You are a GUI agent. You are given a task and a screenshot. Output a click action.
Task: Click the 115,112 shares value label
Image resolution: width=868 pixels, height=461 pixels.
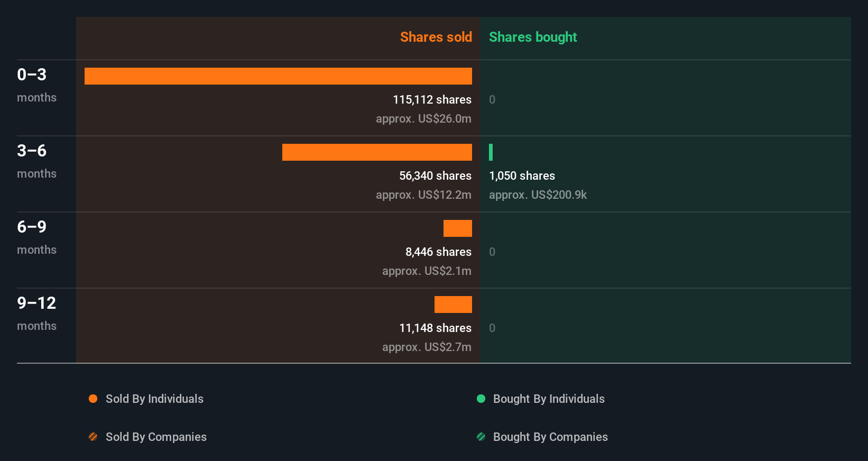432,99
